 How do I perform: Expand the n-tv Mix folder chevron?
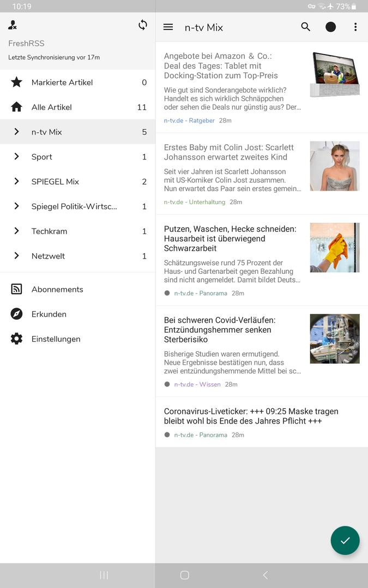click(16, 132)
